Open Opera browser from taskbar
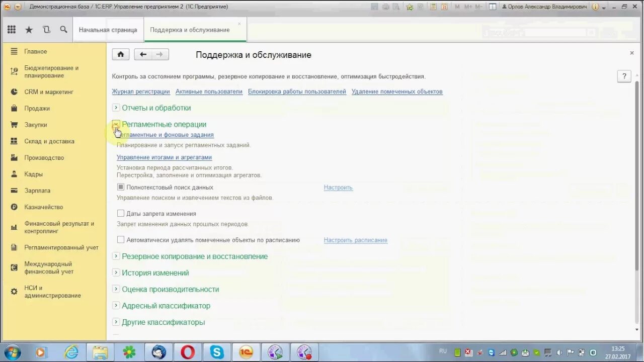The image size is (644, 362). (x=188, y=352)
